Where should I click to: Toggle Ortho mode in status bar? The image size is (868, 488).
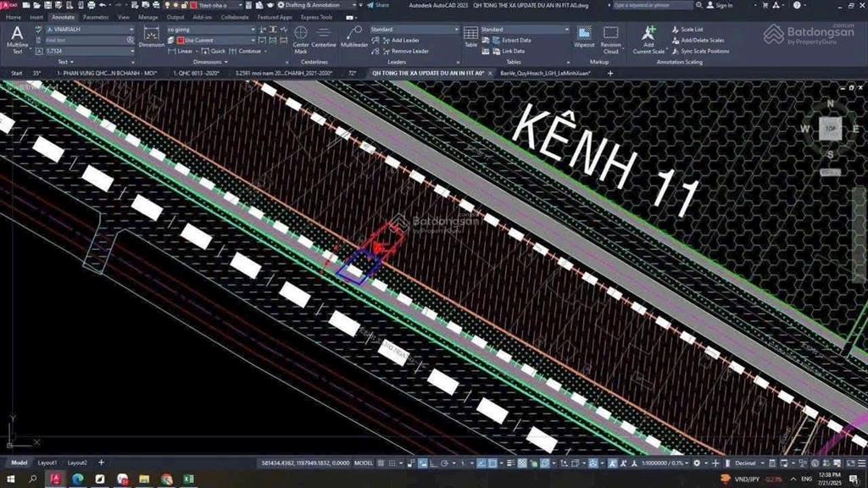coord(433,463)
